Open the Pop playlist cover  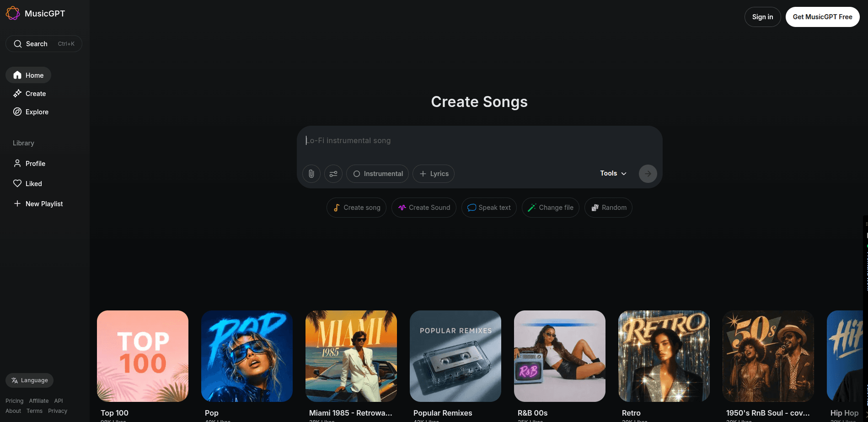(x=247, y=356)
